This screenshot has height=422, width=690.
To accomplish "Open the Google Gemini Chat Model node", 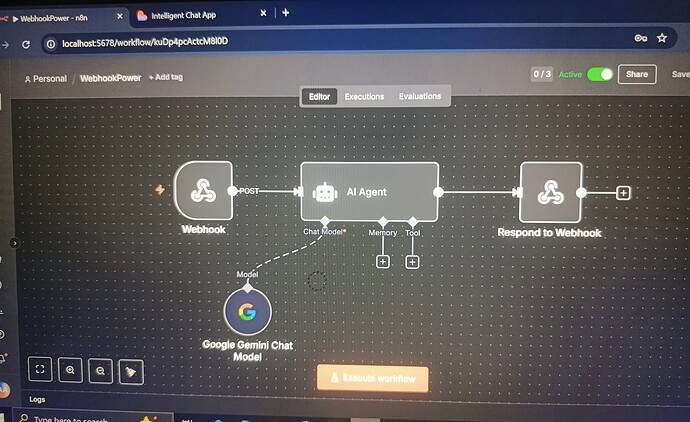I will tap(247, 312).
